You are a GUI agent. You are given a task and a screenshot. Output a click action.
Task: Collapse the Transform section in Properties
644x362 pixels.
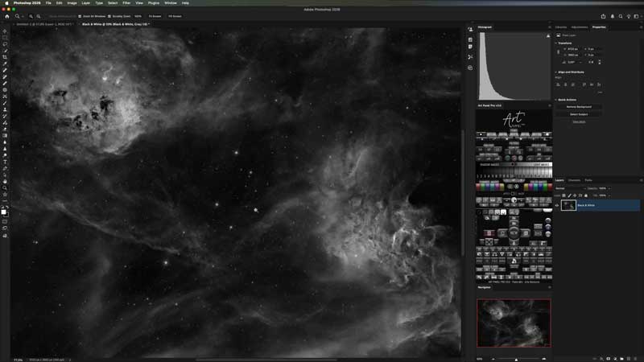pos(555,43)
